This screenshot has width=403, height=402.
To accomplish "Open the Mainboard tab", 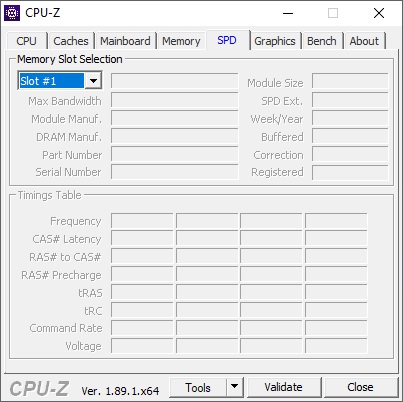I will [125, 41].
